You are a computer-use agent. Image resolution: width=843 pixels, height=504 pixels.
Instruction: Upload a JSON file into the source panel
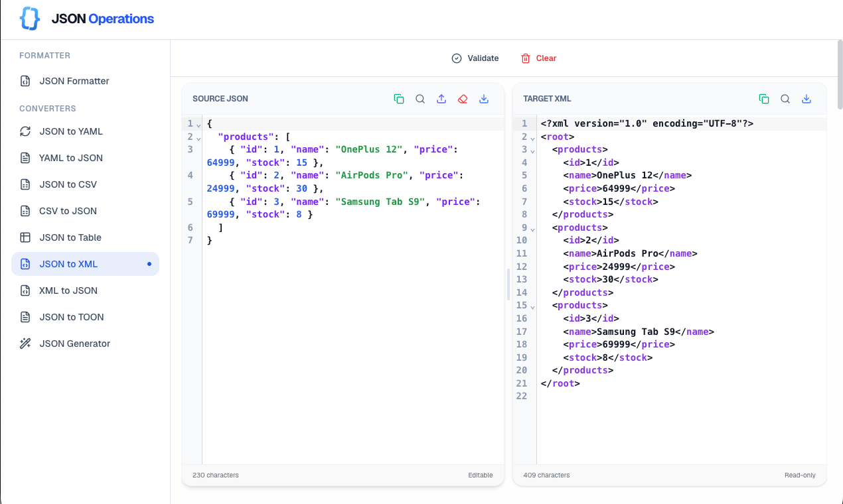441,98
